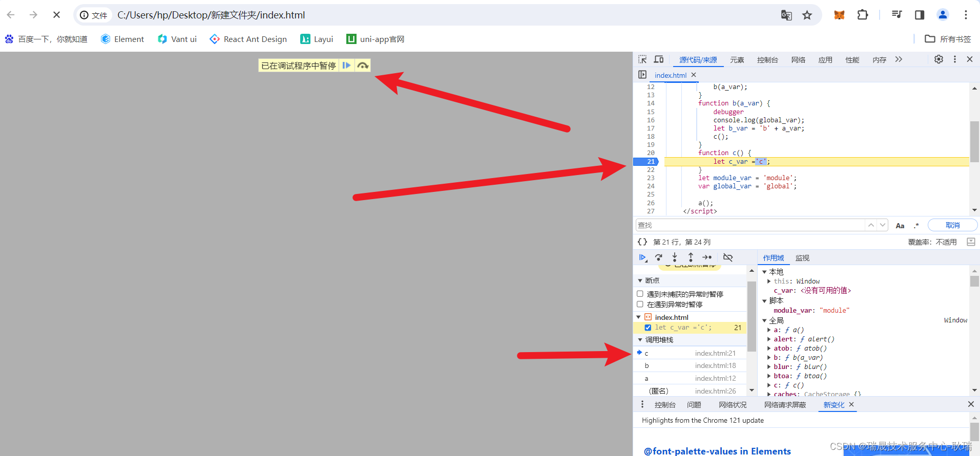980x456 pixels.
Task: Open browser side panel icon
Action: (920, 15)
